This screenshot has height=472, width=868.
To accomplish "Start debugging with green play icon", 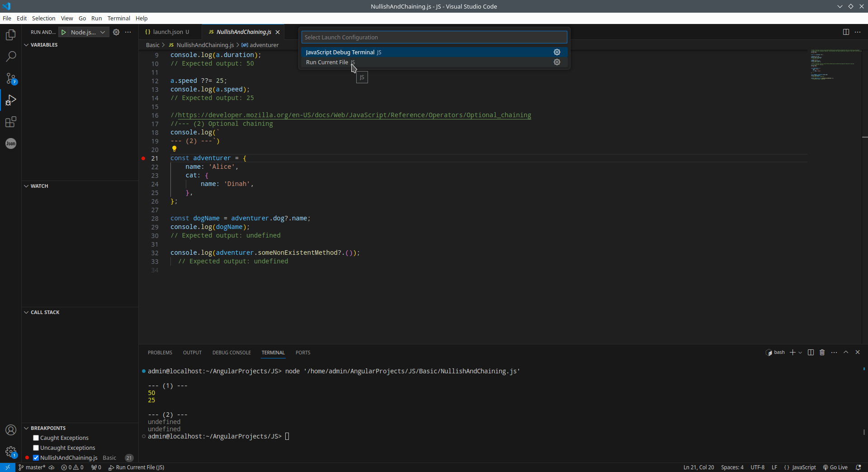I will [64, 32].
